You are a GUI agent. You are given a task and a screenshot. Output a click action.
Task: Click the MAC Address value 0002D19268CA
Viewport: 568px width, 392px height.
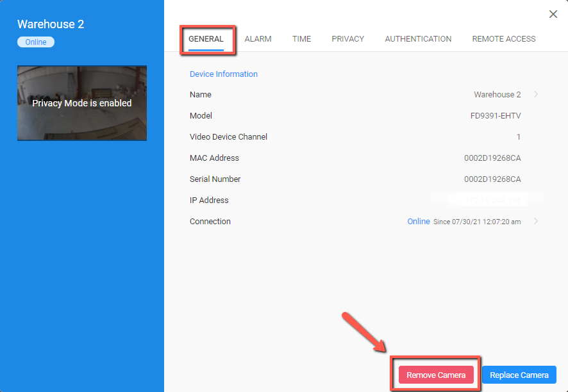492,158
